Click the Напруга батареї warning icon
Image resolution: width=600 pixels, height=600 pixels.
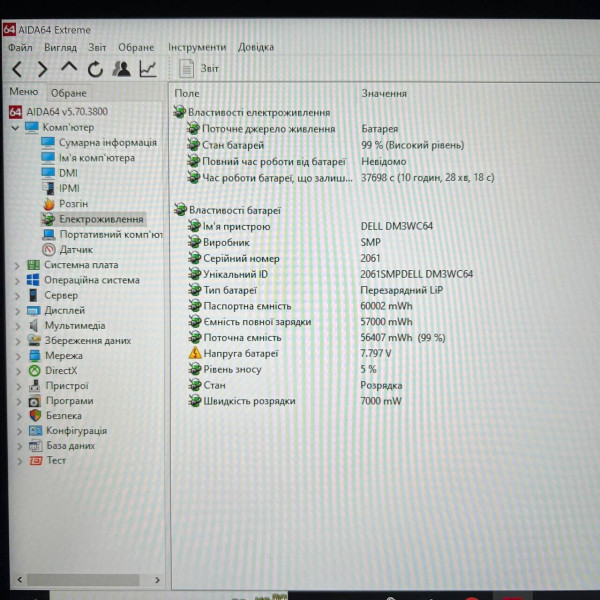(195, 353)
